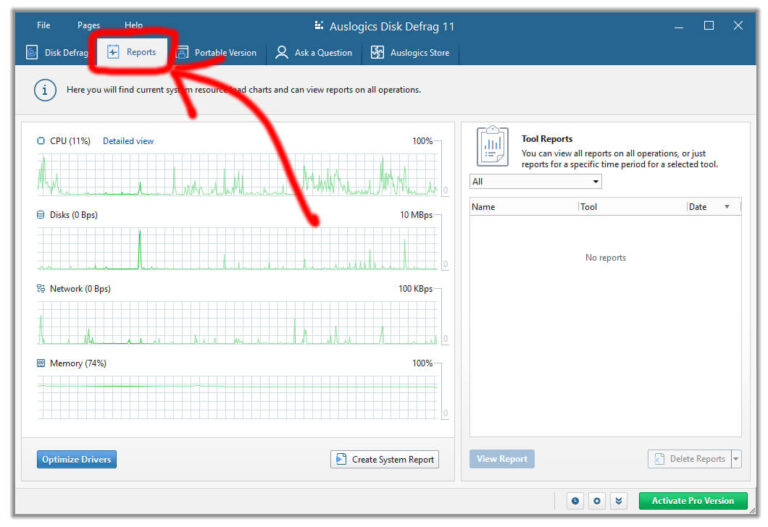Click the Portable Version tab icon
Screen dimensions: 768x527
tap(182, 52)
